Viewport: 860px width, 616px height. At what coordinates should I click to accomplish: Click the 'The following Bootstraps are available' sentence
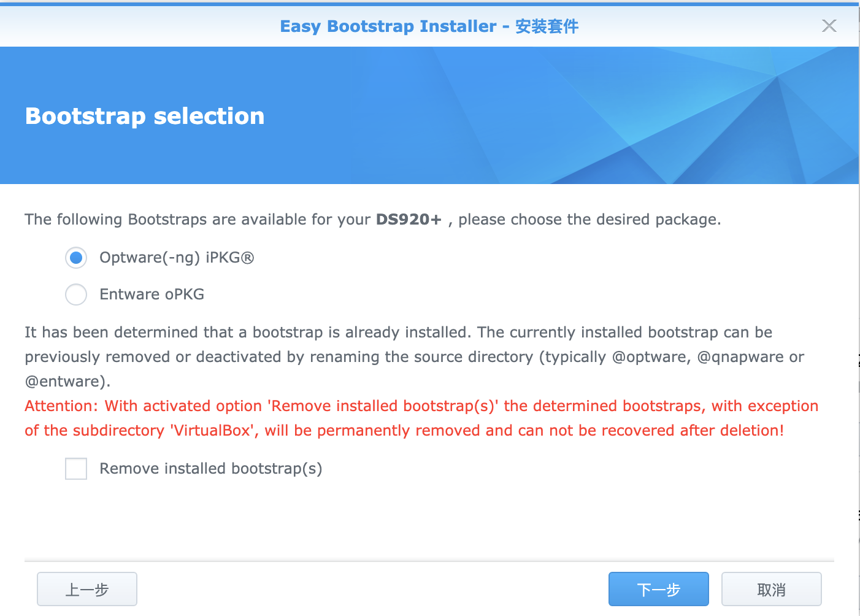[373, 220]
